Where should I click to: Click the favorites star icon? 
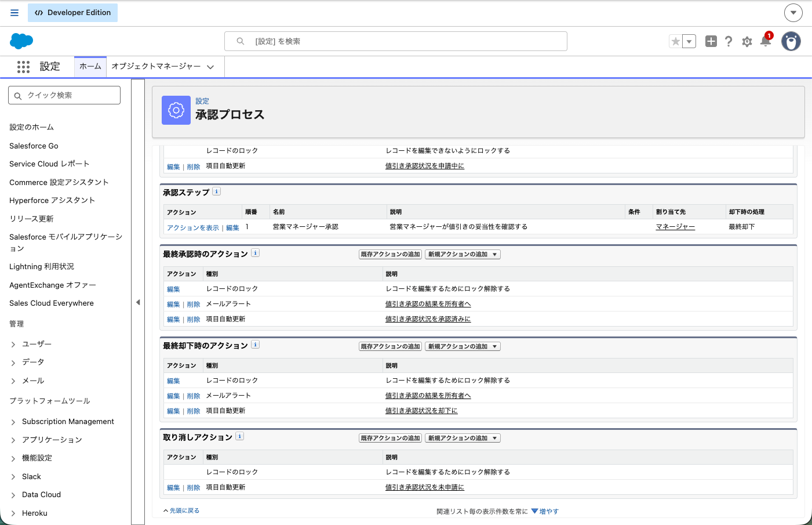(675, 42)
